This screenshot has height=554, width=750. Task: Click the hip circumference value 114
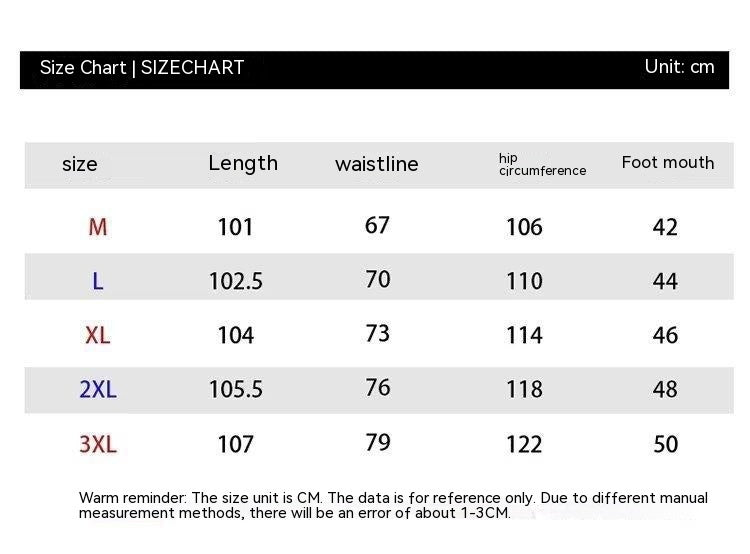pyautogui.click(x=524, y=335)
